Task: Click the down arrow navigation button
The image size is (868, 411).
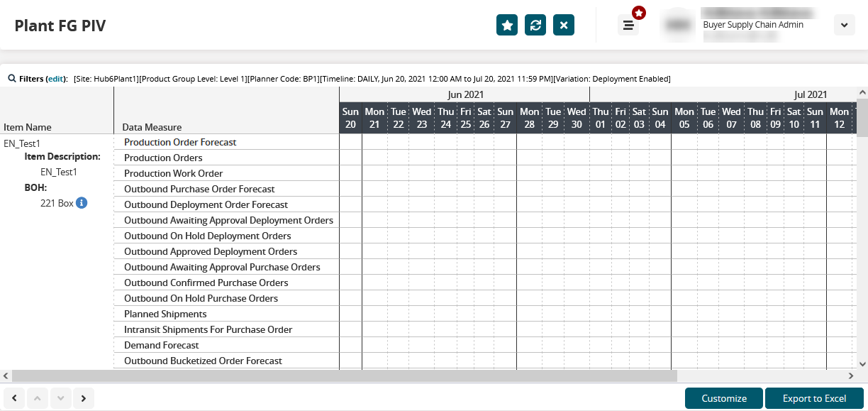Action: pos(60,398)
